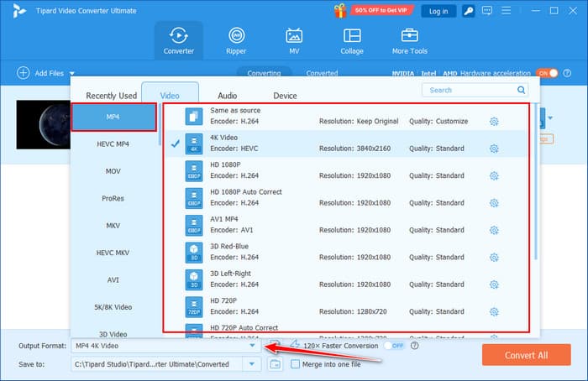Click the 50% OFF to Get VIP banner
The width and height of the screenshot is (588, 381).
381,10
